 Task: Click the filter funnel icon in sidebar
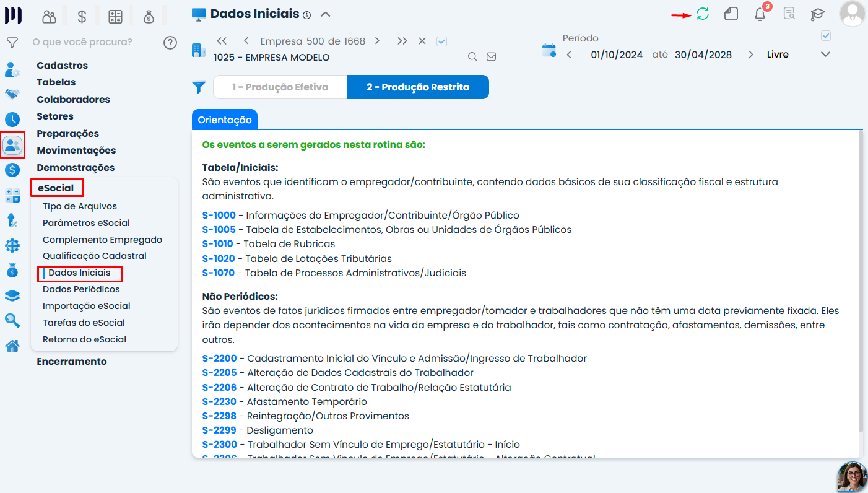point(12,43)
